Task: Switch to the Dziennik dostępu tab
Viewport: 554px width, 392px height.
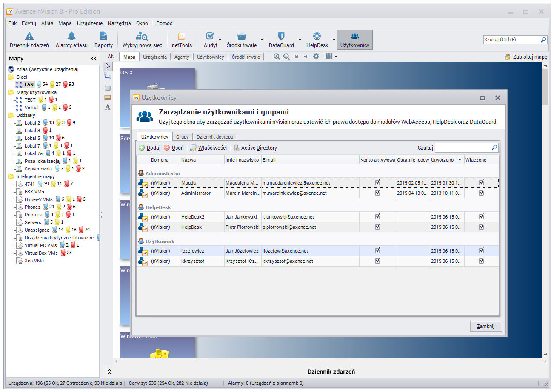Action: [x=215, y=137]
